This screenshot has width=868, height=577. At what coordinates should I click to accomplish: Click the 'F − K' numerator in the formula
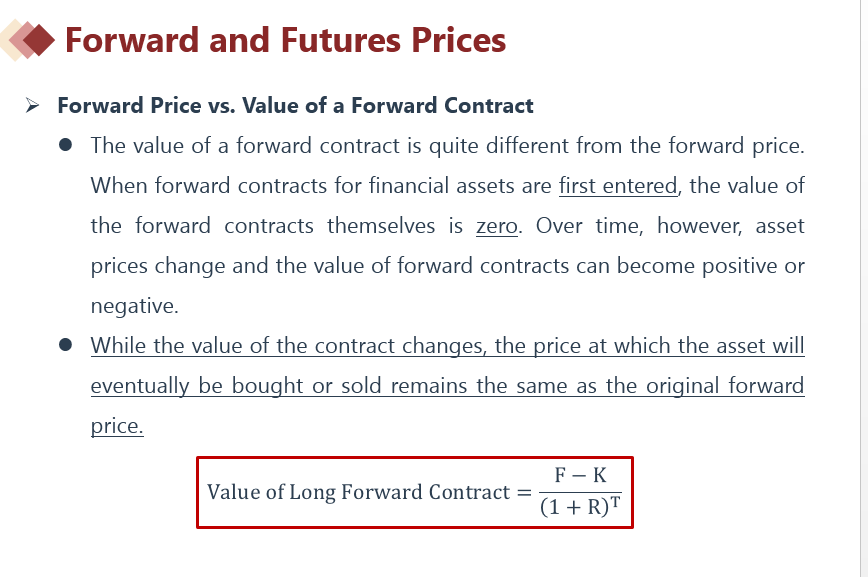tap(580, 475)
